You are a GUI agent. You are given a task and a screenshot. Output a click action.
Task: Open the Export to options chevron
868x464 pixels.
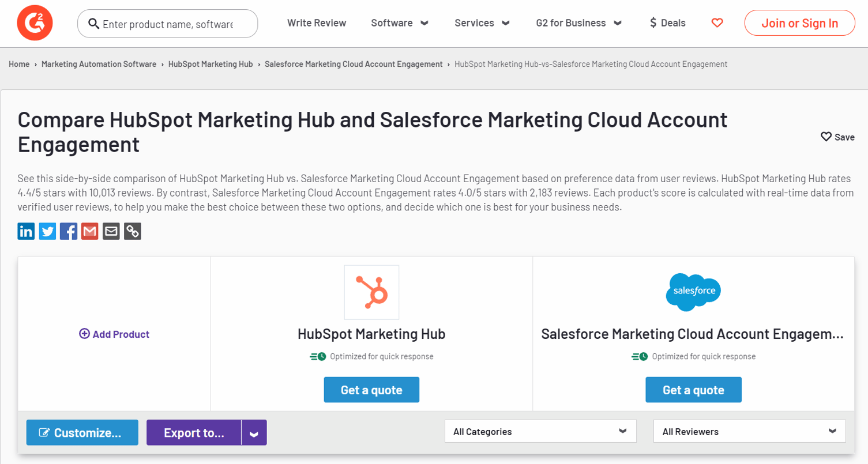[254, 432]
